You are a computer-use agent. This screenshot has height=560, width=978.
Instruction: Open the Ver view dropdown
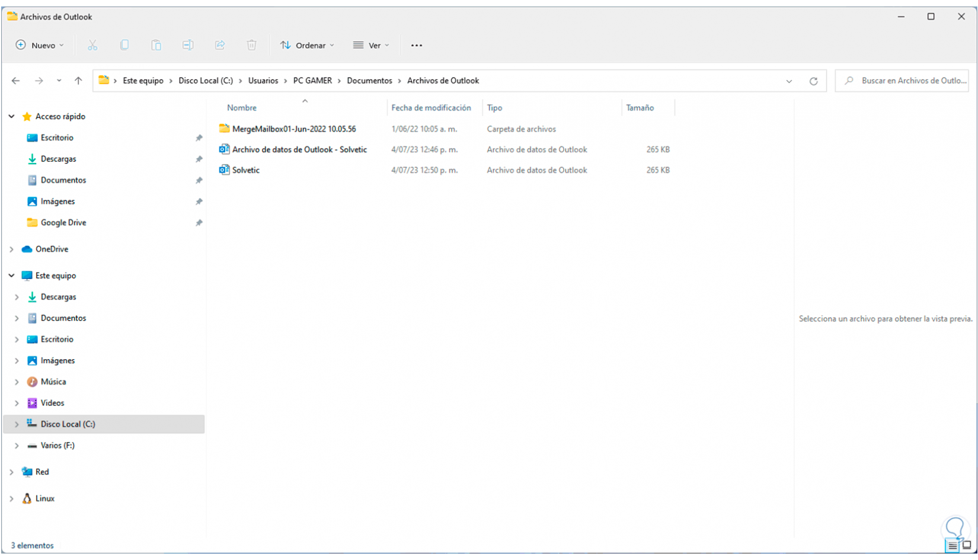click(x=371, y=45)
